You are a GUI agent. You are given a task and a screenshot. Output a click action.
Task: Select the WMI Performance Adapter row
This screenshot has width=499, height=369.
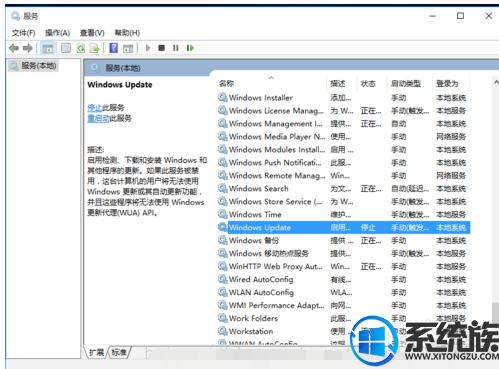tap(343, 306)
